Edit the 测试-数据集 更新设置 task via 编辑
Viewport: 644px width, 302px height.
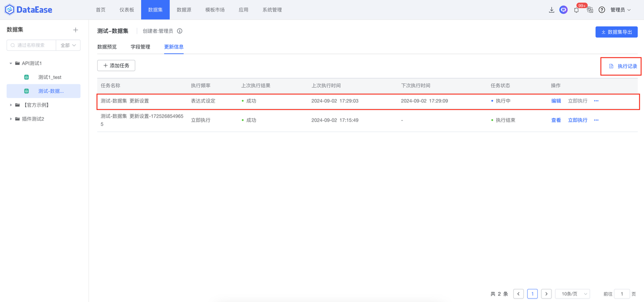pyautogui.click(x=555, y=100)
